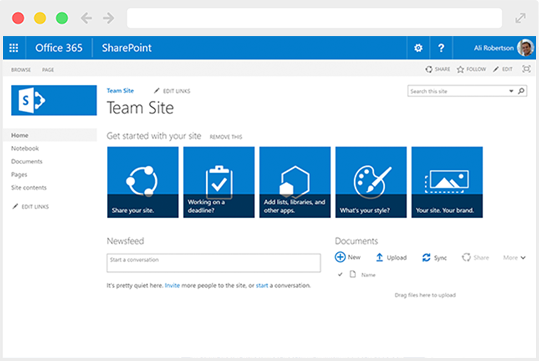
Task: Click Ali Robertson's profile picture
Action: pyautogui.click(x=526, y=47)
